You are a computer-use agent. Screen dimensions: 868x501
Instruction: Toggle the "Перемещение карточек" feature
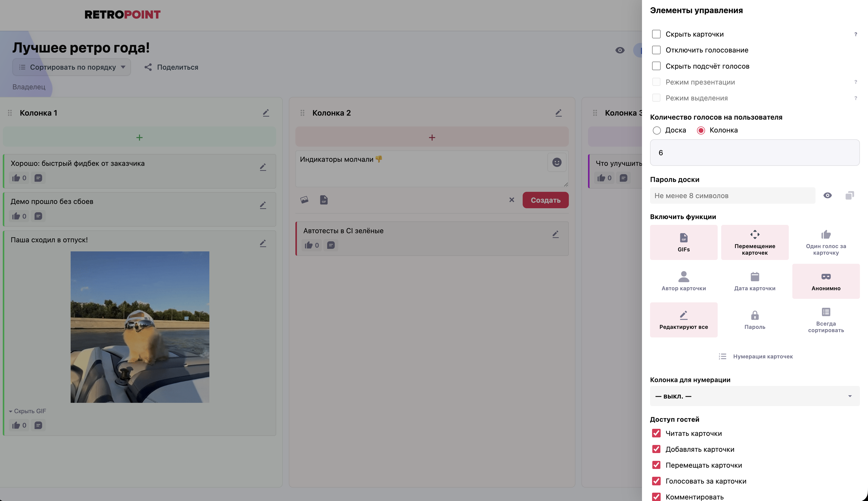click(x=754, y=242)
